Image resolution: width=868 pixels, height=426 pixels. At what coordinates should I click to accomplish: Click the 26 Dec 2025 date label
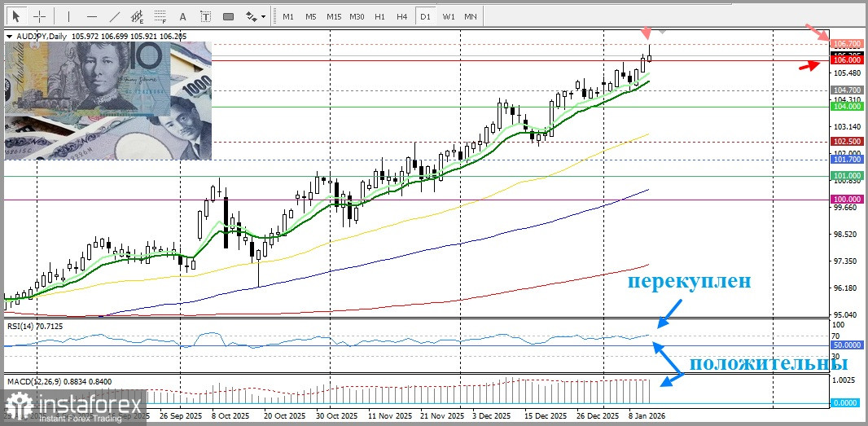click(599, 415)
